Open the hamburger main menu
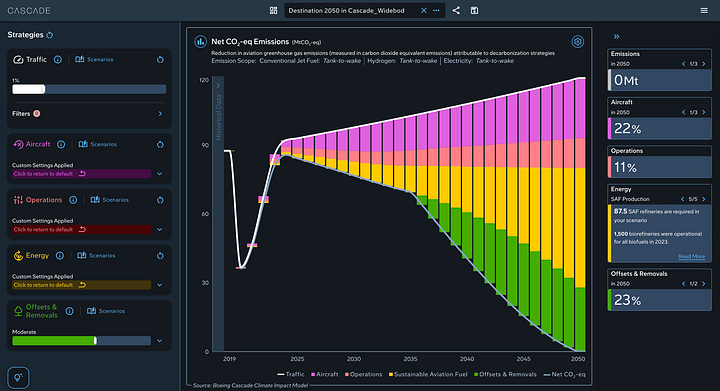Viewport: 720px width, 391px height. point(704,11)
